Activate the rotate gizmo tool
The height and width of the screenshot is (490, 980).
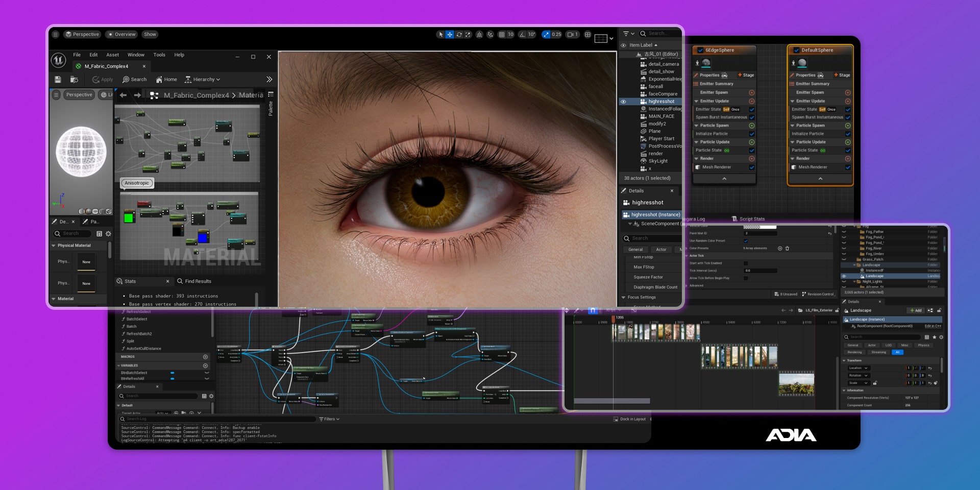pos(459,35)
